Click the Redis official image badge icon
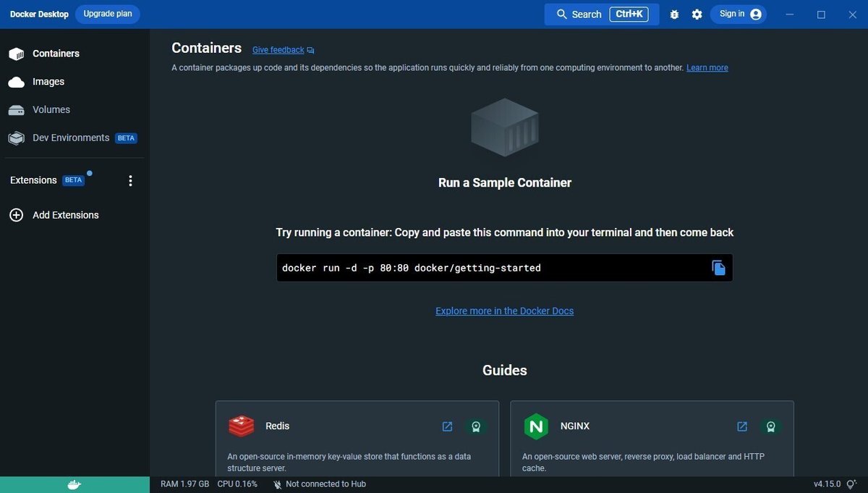This screenshot has width=868, height=493. [x=475, y=426]
